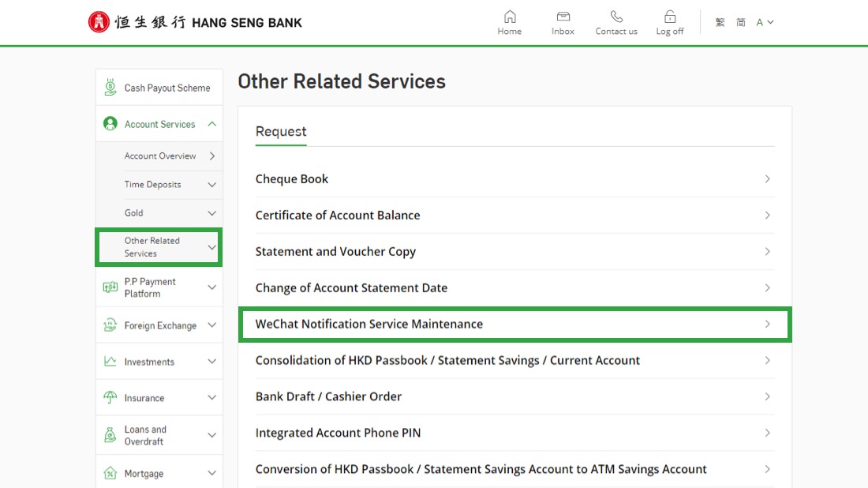Open WeChat Notification Service Maintenance
This screenshot has width=868, height=488.
514,324
